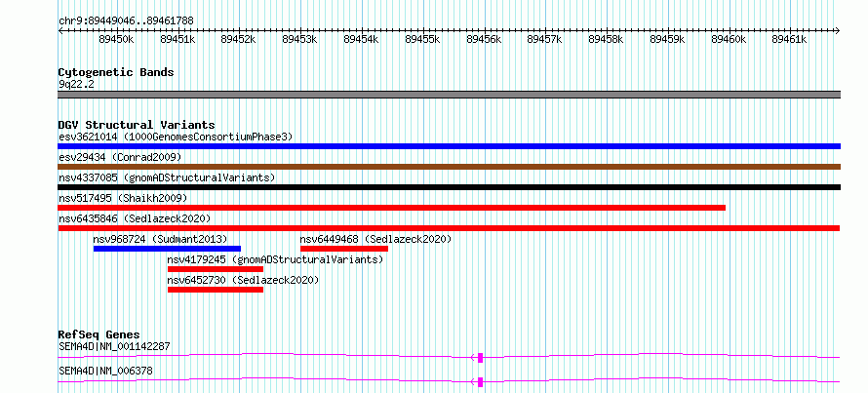Screen dimensions: 868x393
Task: Open the SEMA4D|NM_001142287 gene label
Action: point(114,347)
